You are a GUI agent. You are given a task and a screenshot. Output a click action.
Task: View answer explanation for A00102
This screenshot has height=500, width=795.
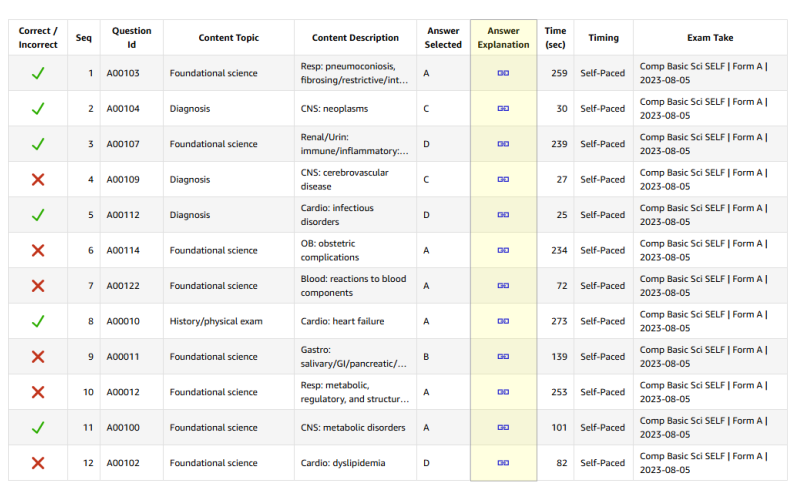click(503, 463)
